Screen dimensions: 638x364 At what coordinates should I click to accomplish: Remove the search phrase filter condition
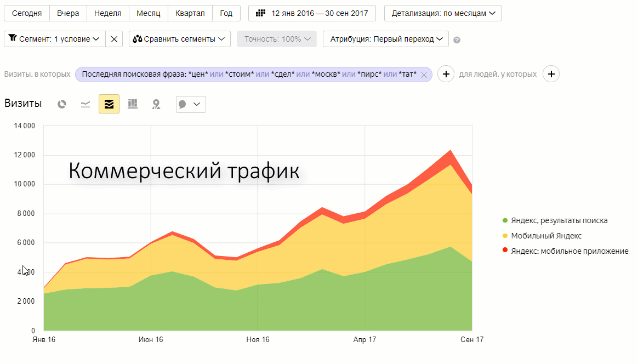tap(424, 75)
